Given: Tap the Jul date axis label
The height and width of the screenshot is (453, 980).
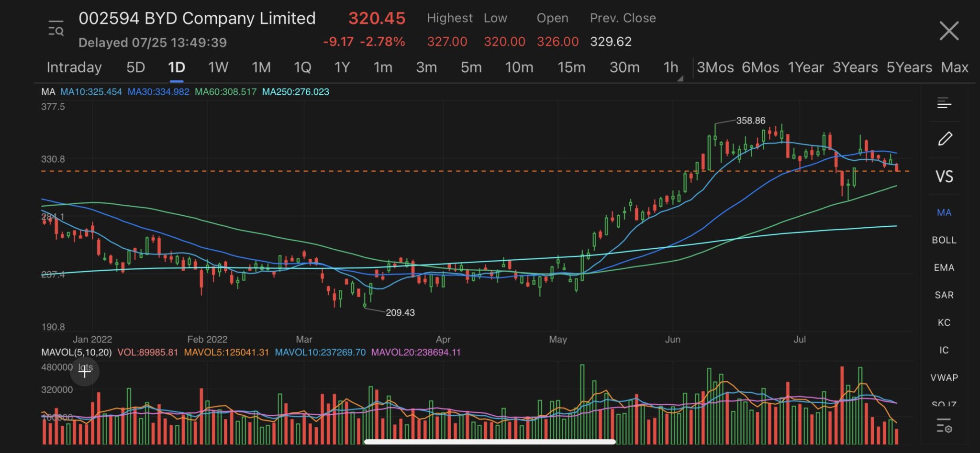Looking at the screenshot, I should 800,339.
